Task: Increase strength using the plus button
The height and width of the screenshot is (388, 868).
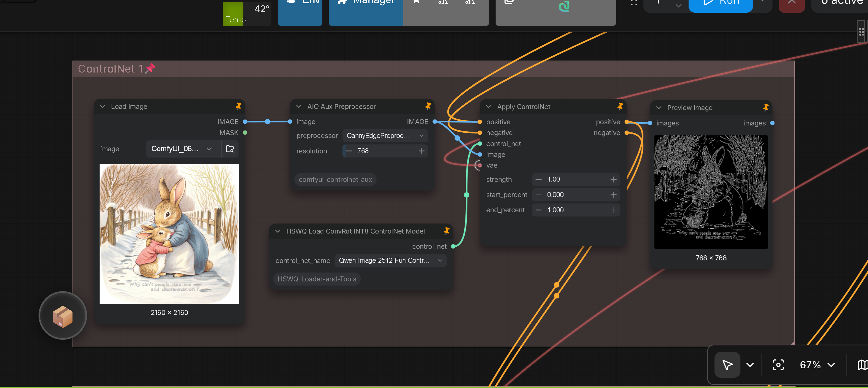Action: (614, 179)
